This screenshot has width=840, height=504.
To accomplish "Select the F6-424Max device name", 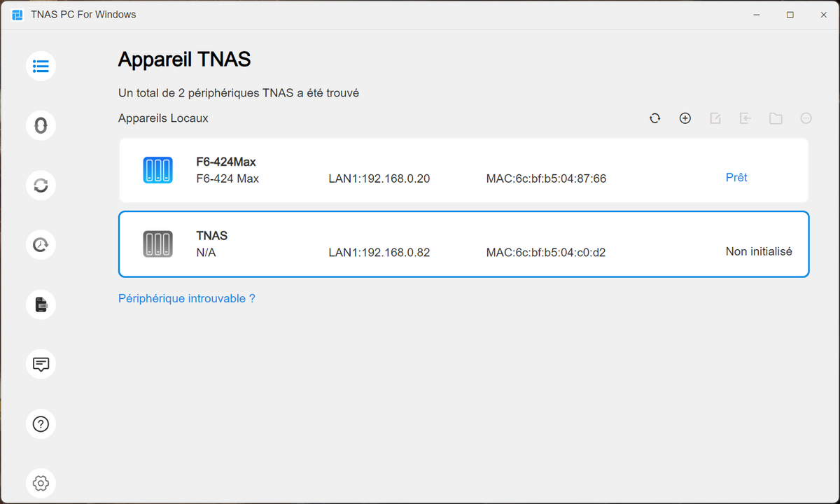I will pos(226,162).
